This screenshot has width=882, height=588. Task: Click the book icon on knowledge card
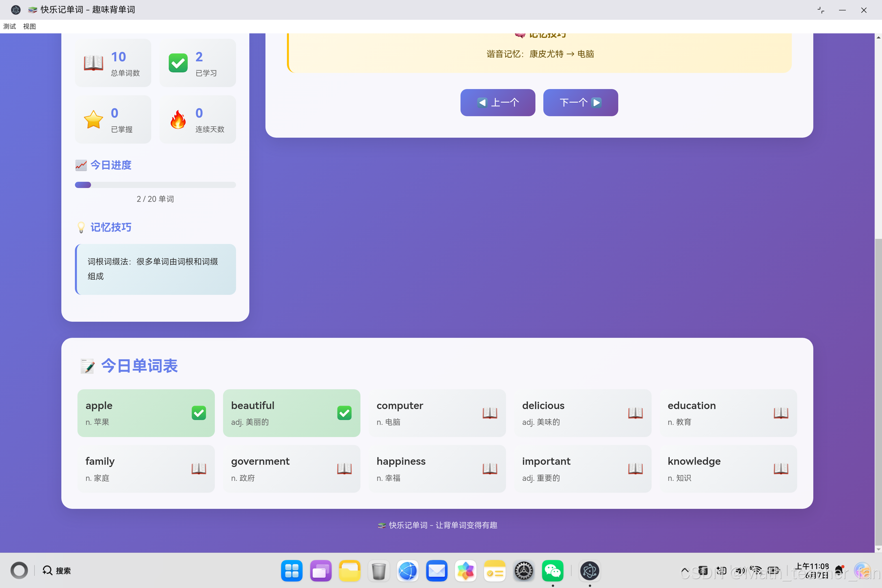point(781,468)
